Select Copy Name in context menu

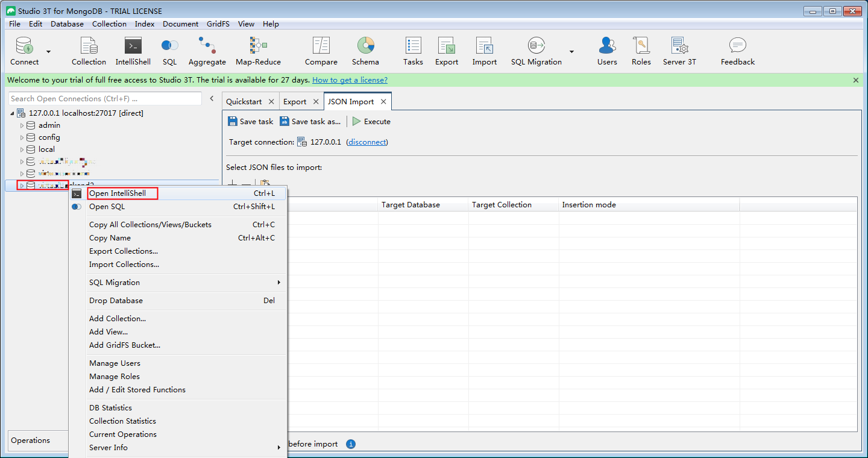coord(178,238)
